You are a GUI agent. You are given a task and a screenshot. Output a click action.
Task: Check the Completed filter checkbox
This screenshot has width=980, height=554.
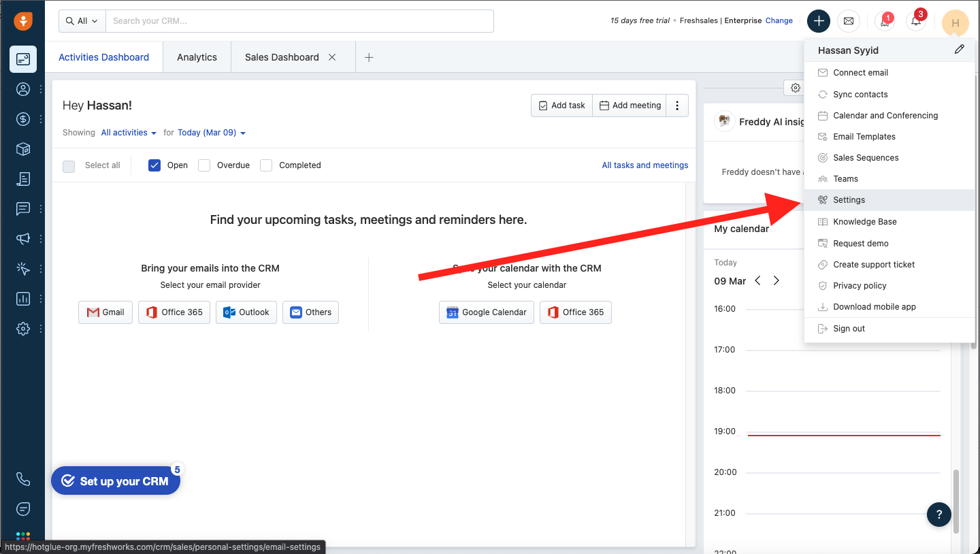pos(266,165)
